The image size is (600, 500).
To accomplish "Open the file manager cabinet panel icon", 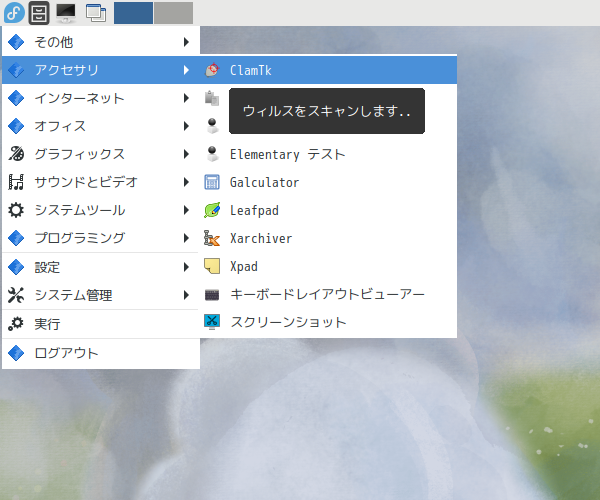I will click(39, 13).
